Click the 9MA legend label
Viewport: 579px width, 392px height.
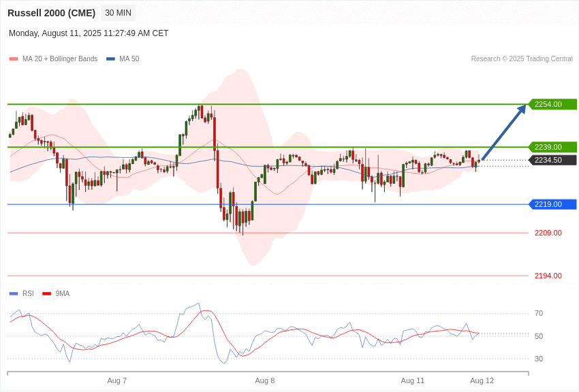[x=63, y=293]
